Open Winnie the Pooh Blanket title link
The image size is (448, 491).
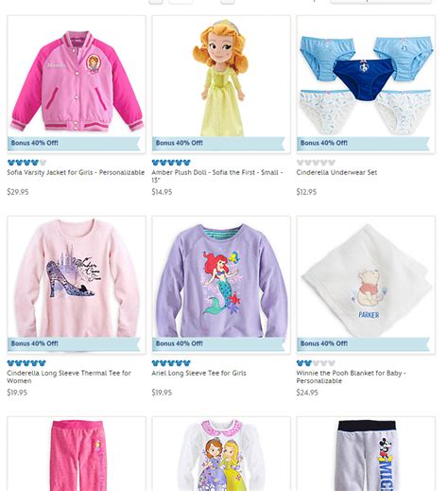click(x=351, y=377)
